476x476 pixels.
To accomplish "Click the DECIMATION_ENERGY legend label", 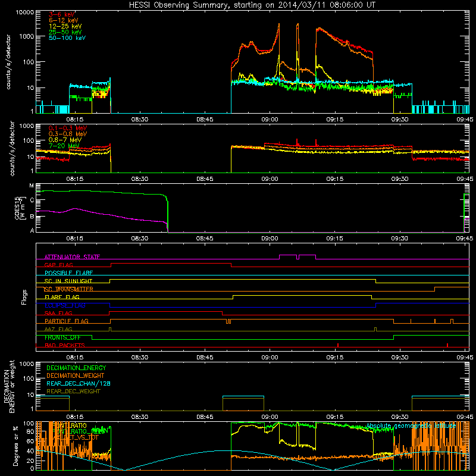I will [x=76, y=368].
